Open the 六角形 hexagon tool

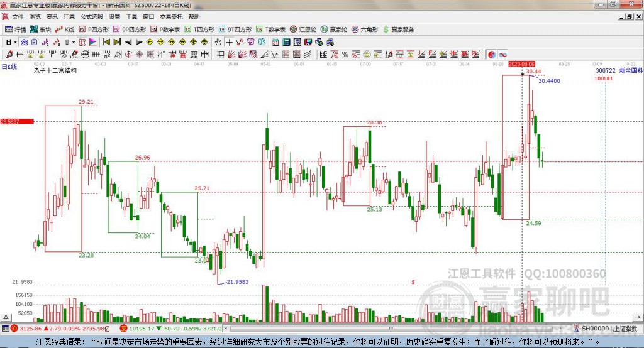tap(365, 29)
